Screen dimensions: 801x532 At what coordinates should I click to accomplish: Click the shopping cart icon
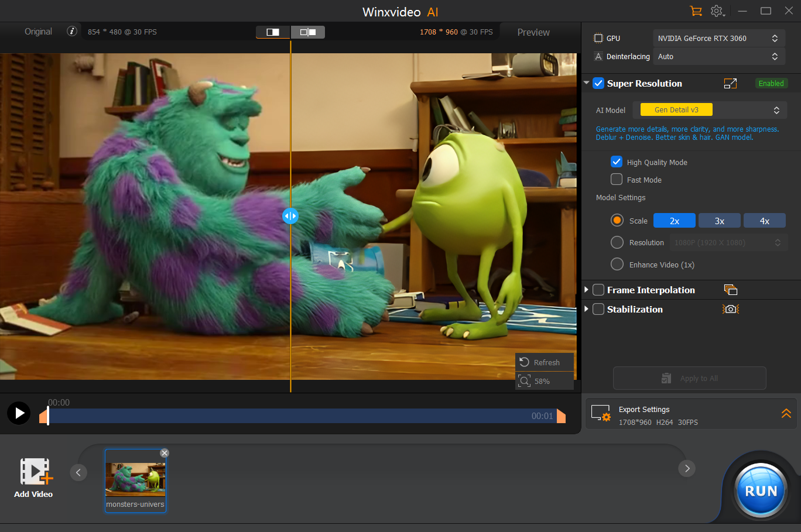point(696,11)
